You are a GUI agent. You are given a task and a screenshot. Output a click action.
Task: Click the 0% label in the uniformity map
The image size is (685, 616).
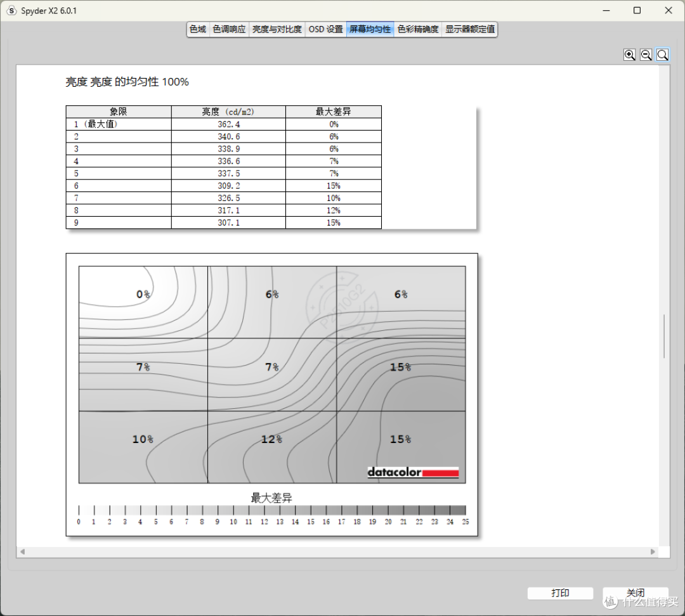click(x=143, y=294)
